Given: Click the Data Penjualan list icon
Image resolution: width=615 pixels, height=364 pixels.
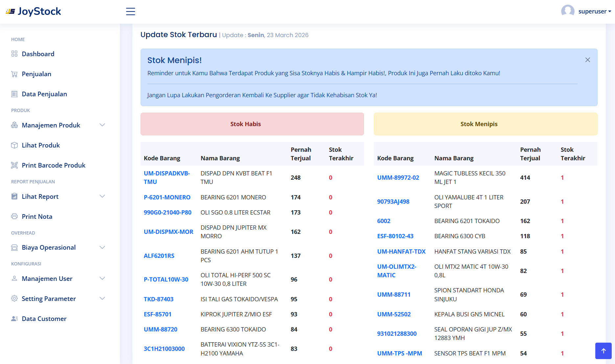Looking at the screenshot, I should coord(14,94).
